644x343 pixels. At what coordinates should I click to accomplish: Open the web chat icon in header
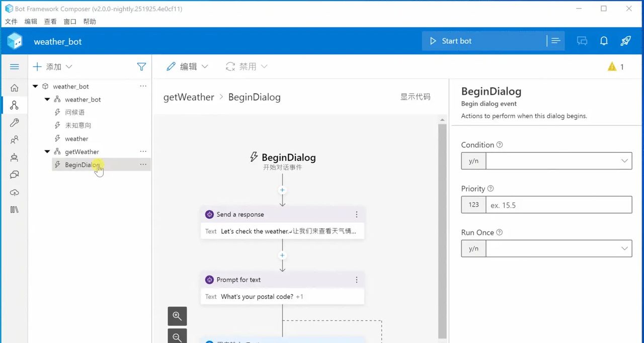(x=582, y=41)
